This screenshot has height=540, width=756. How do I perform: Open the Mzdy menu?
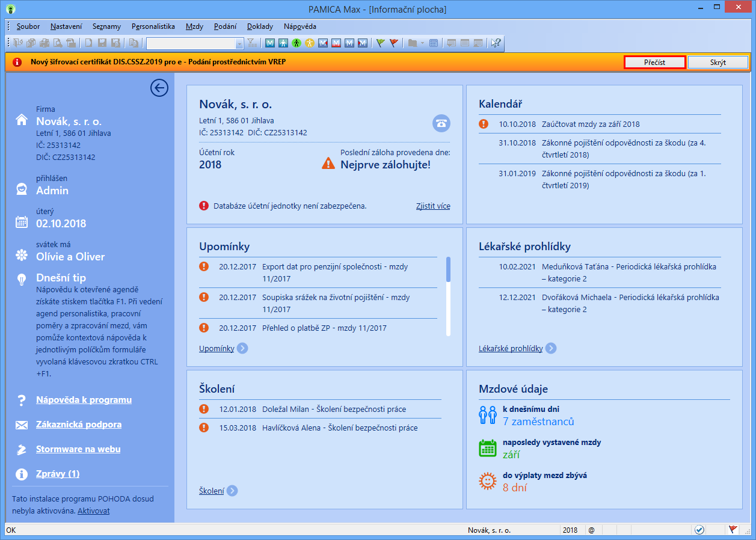194,26
